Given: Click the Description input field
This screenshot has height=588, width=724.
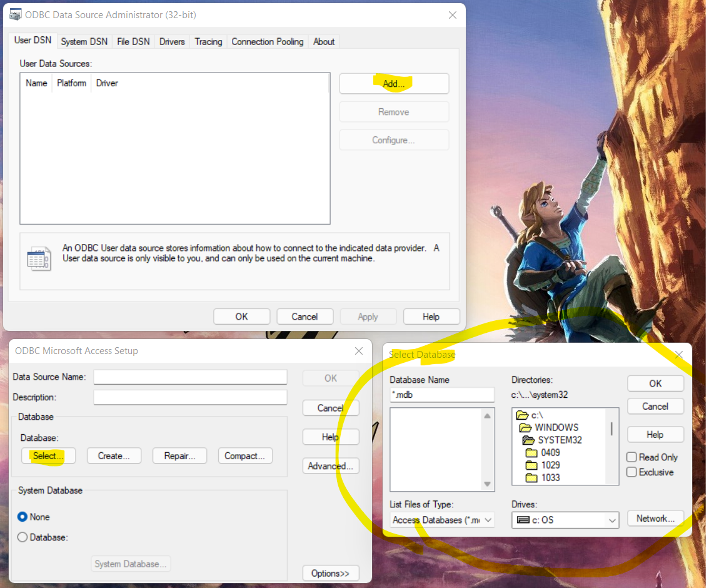Looking at the screenshot, I should tap(190, 397).
